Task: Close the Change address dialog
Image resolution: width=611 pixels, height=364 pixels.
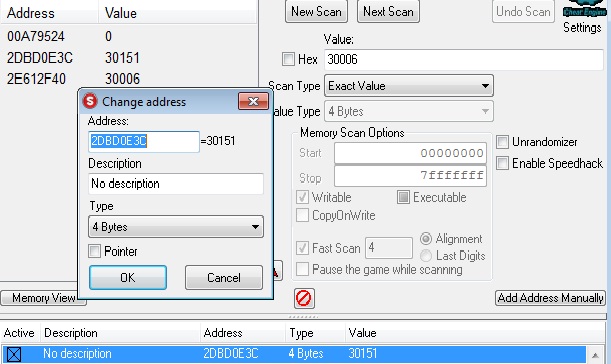Action: tap(253, 102)
